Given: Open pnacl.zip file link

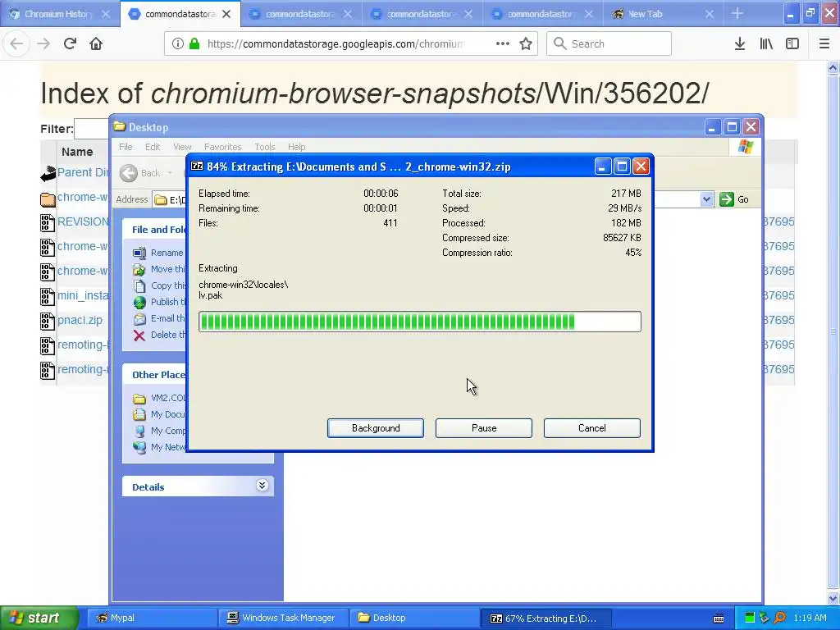Looking at the screenshot, I should (80, 320).
